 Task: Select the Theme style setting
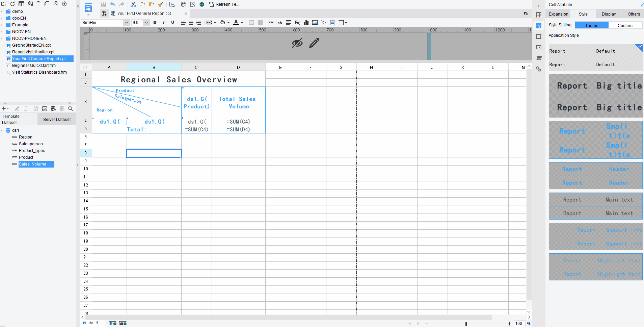(x=592, y=25)
